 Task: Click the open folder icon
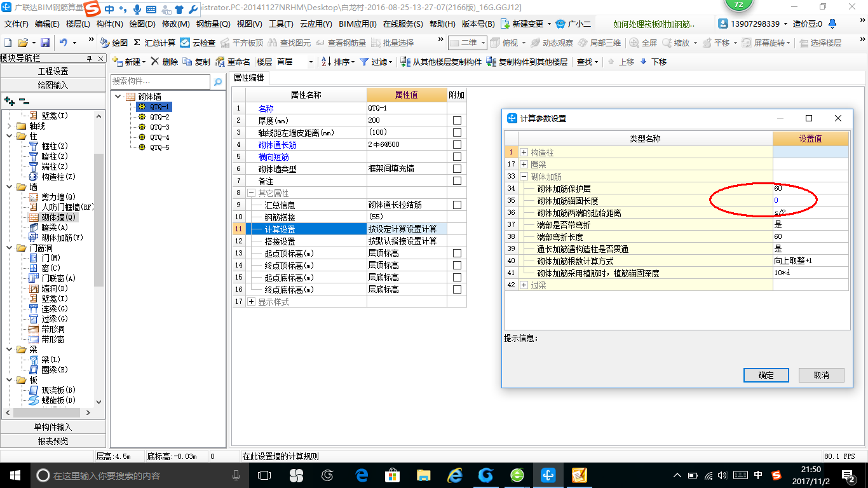pyautogui.click(x=22, y=43)
